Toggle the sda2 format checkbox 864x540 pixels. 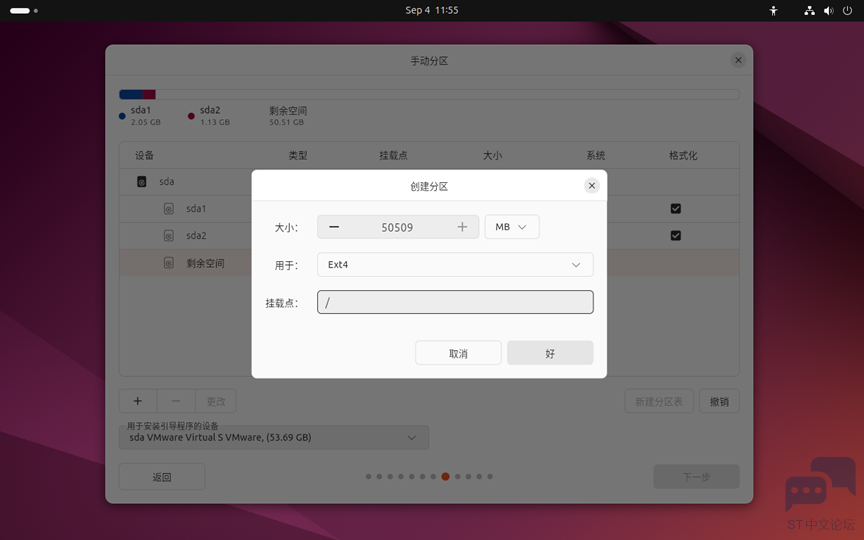676,235
